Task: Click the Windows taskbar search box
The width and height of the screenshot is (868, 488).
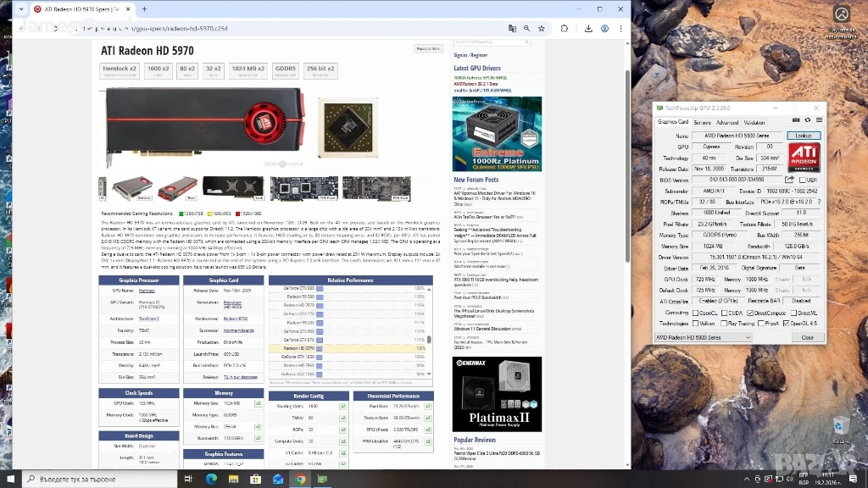Action: tap(93, 479)
